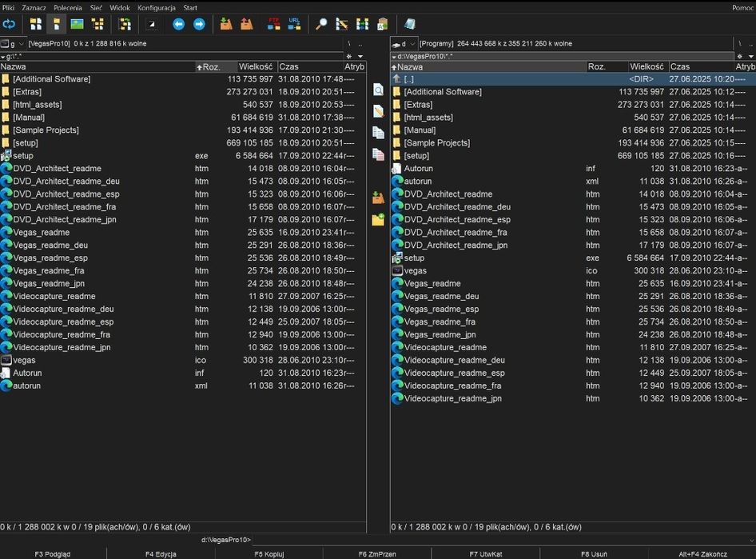This screenshot has height=559, width=756.
Task: Go forward with the blue right arrow
Action: tap(199, 24)
